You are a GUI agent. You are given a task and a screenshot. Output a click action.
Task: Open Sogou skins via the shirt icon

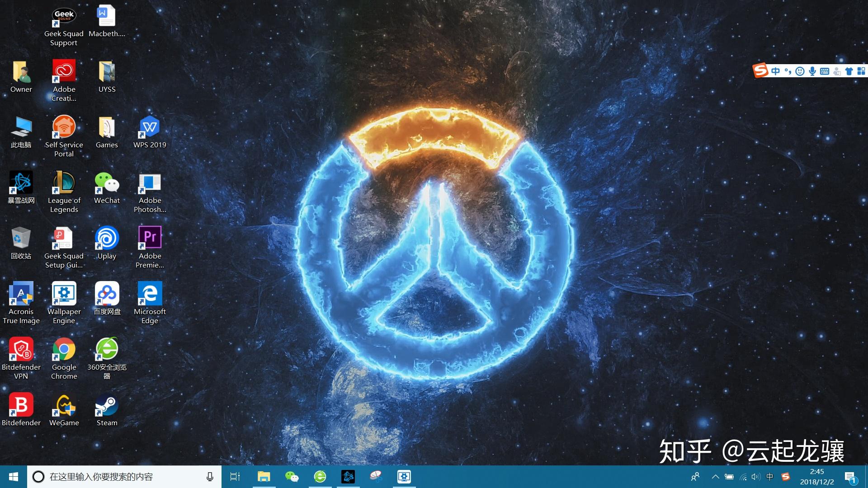[x=849, y=71]
